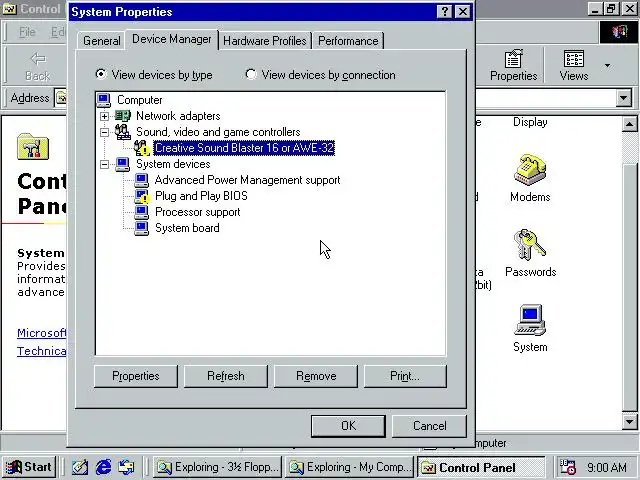The height and width of the screenshot is (480, 640).
Task: Click Control Panel scrollbar up arrow
Action: pos(629,124)
